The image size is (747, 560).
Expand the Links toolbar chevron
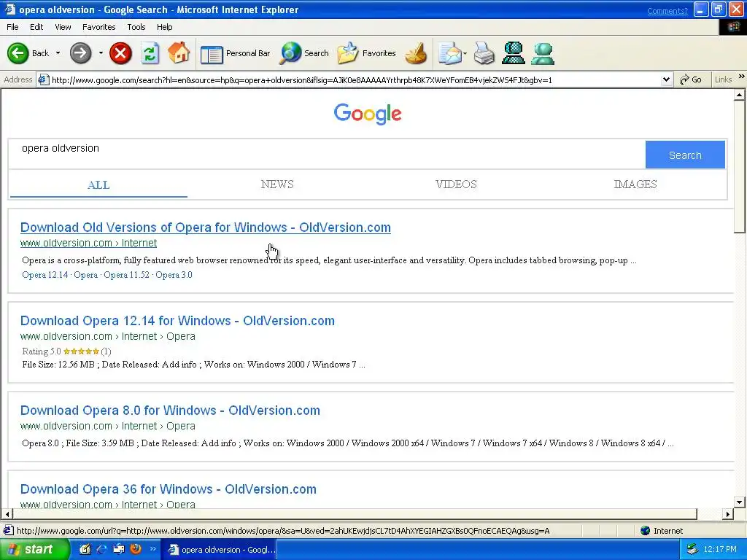(x=741, y=77)
